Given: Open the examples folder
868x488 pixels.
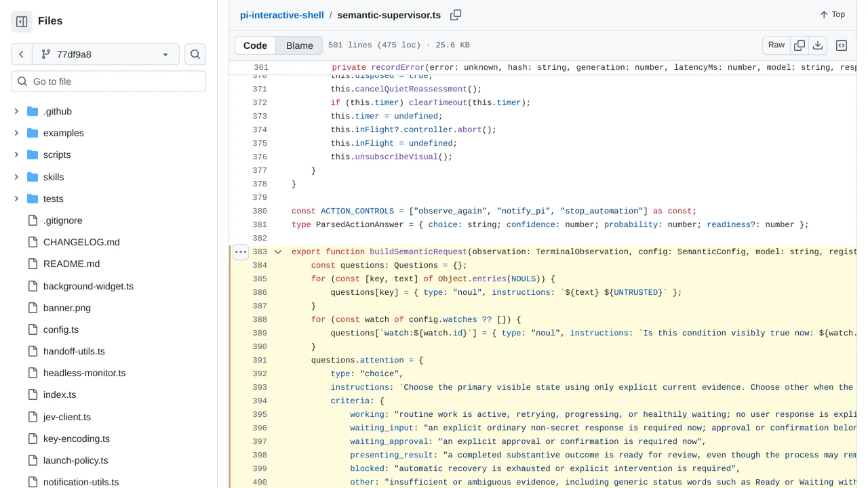Looking at the screenshot, I should (x=64, y=133).
